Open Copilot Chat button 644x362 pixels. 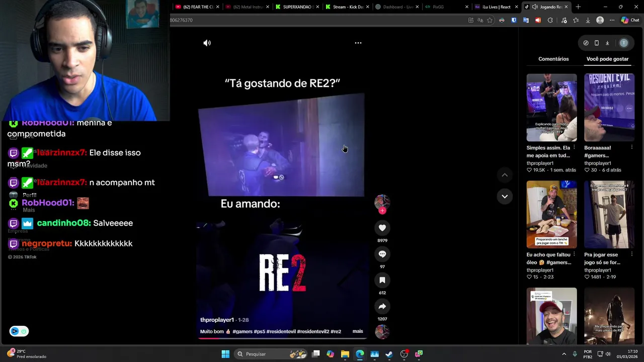pyautogui.click(x=630, y=20)
